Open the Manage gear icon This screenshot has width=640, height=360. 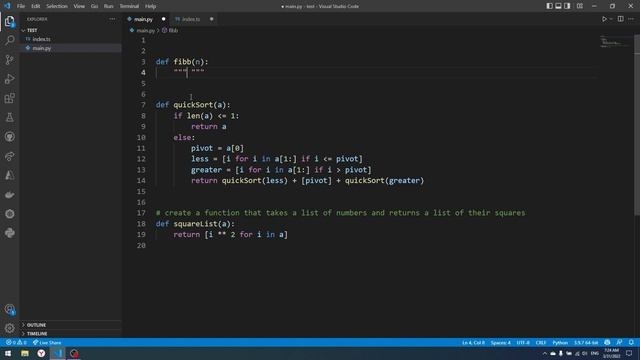pyautogui.click(x=9, y=328)
